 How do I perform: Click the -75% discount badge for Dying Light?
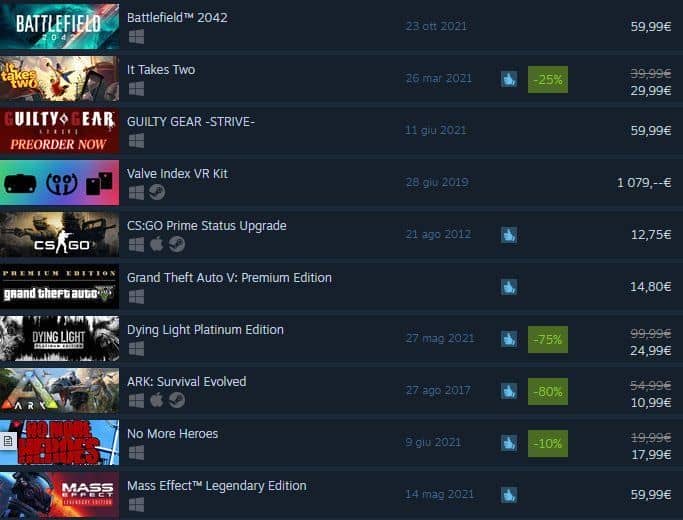[x=548, y=339]
